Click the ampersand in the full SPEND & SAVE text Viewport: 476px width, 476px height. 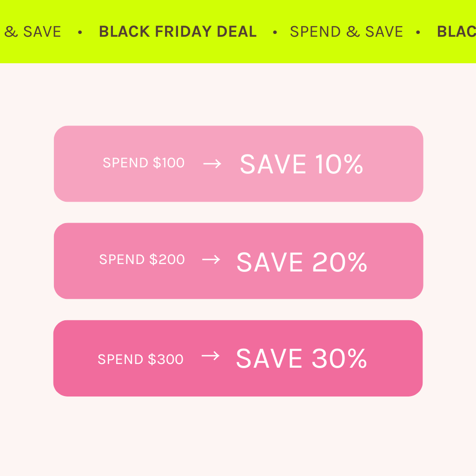pos(353,32)
